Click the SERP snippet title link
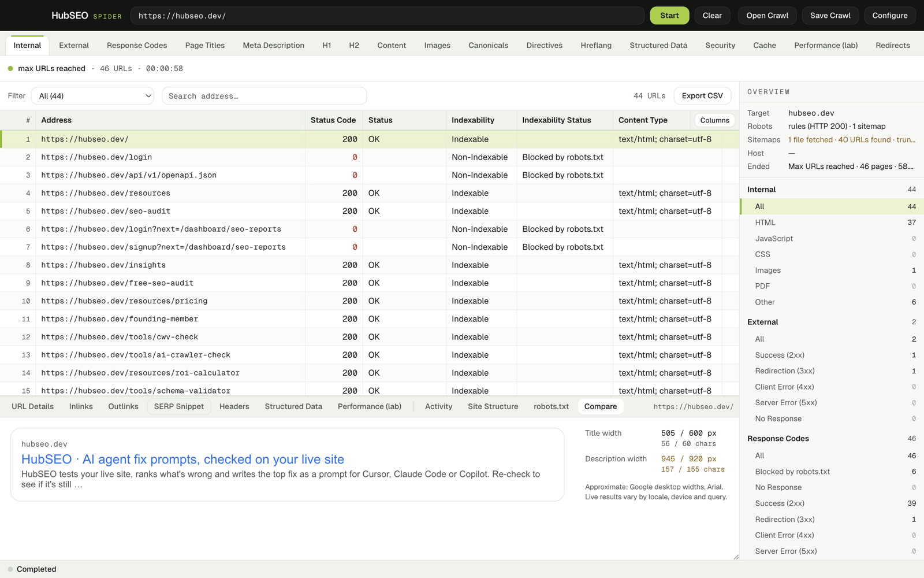924x578 pixels. 182,459
